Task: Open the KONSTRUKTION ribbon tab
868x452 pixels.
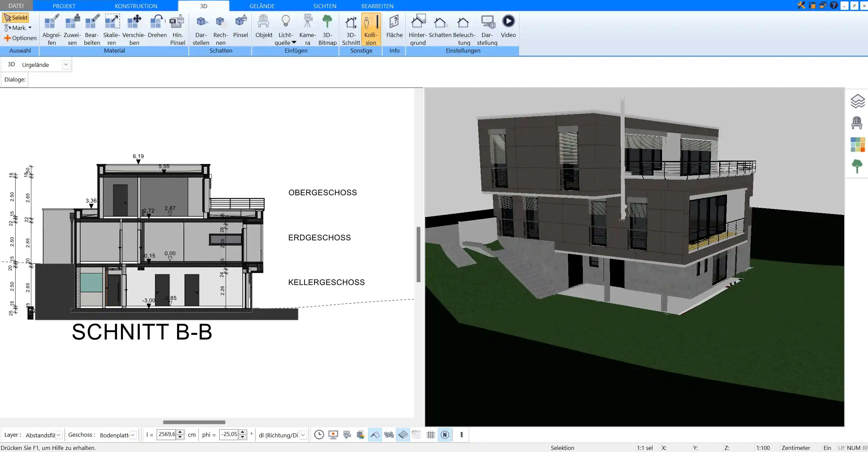Action: 136,6
